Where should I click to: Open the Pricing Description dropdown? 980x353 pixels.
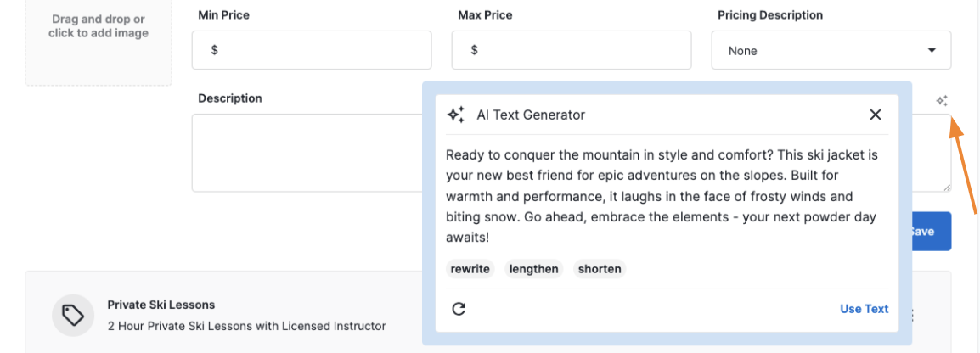click(831, 51)
